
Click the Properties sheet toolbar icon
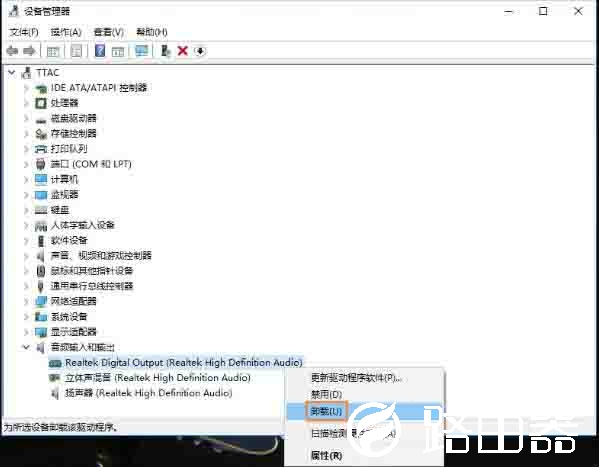[76, 51]
